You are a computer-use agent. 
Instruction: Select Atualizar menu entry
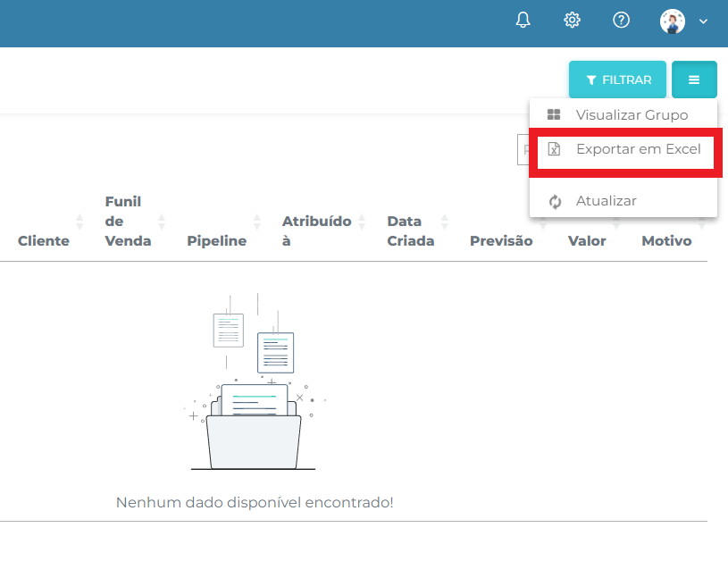pyautogui.click(x=623, y=201)
